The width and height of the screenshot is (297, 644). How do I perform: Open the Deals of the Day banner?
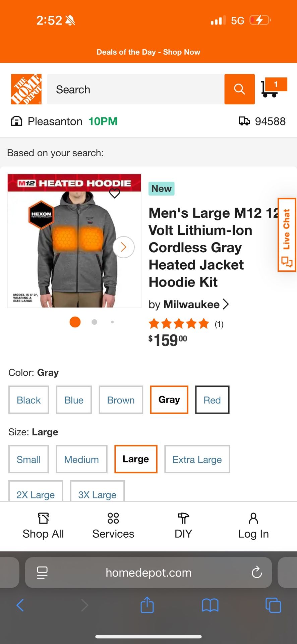[148, 52]
